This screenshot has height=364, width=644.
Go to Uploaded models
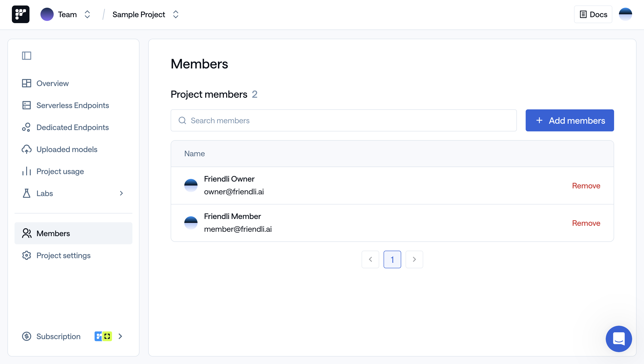tap(67, 149)
